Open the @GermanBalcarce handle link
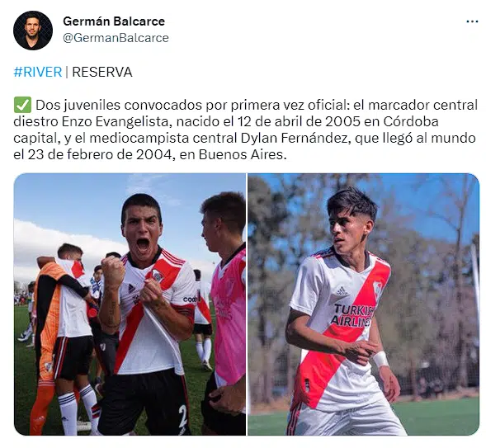Image resolution: width=486 pixels, height=448 pixels. [x=116, y=38]
